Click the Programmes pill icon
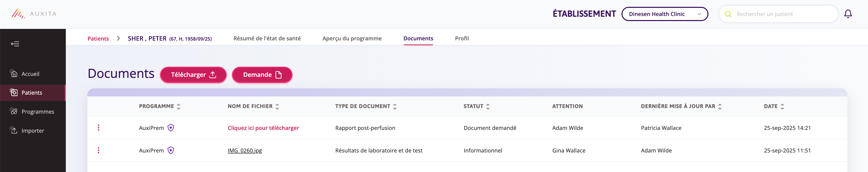Viewport: 868px width, 172px height. click(14, 111)
